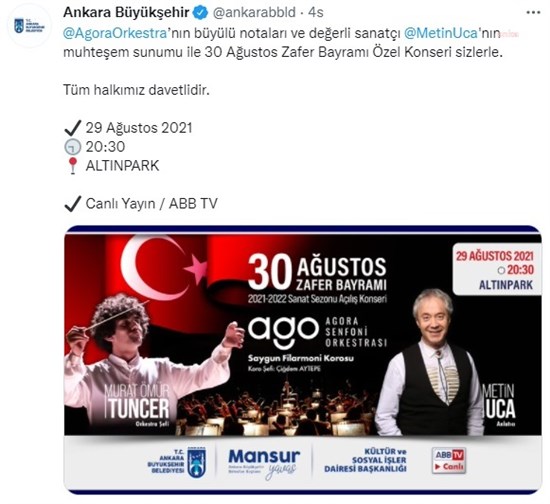The height and width of the screenshot is (504, 550).
Task: Open the tweet's three-dot more menu
Action: pos(534,13)
